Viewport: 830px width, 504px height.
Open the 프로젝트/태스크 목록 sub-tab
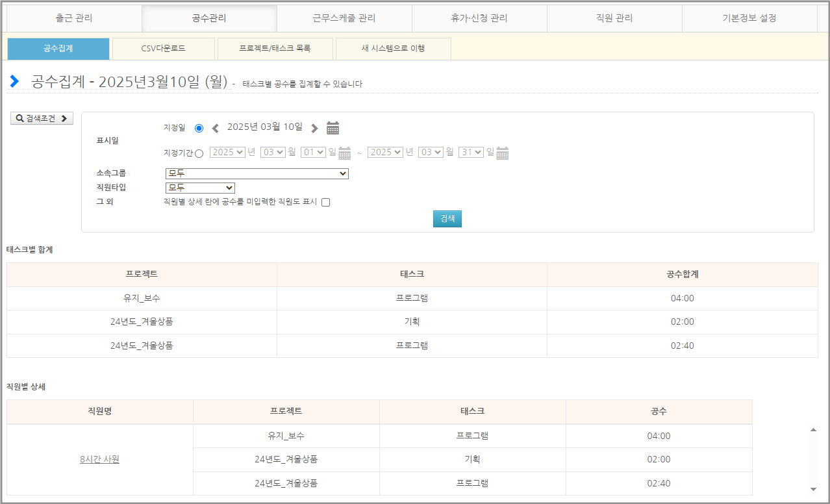coord(275,49)
